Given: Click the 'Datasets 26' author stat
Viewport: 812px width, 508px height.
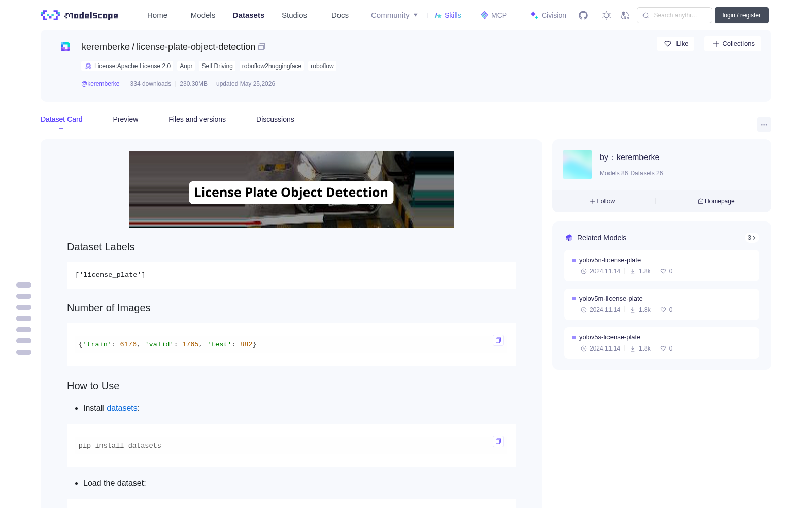Looking at the screenshot, I should click(647, 173).
